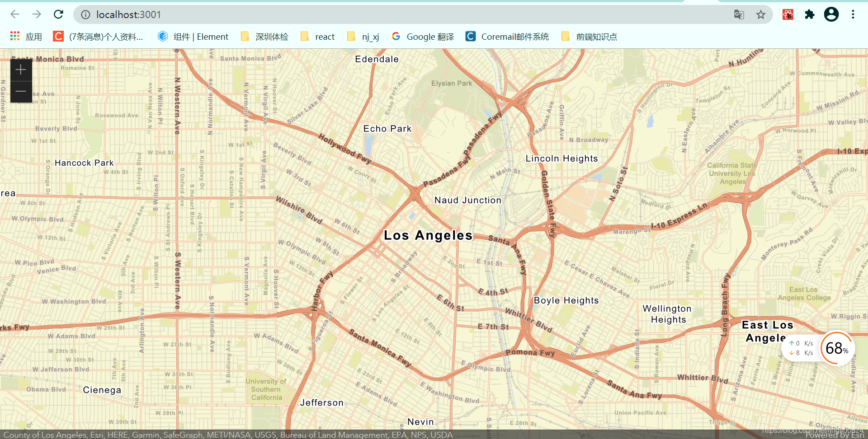Open the Google 翻译 bookmark
868x439 pixels.
[423, 37]
